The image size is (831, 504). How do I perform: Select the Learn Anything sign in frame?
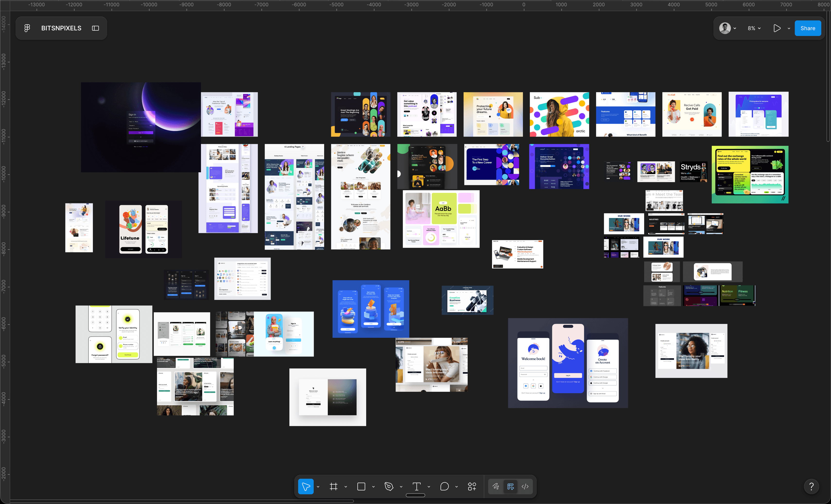[284, 334]
